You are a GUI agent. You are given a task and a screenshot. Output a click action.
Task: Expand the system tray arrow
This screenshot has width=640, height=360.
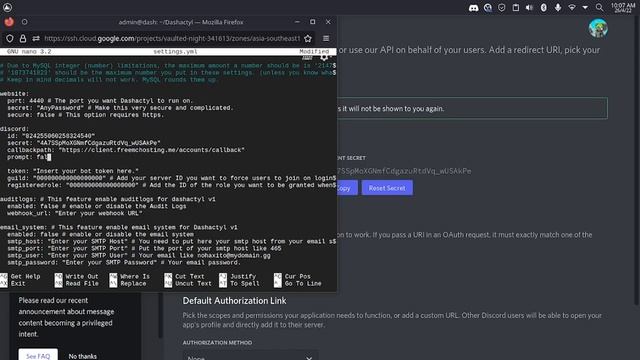tap(585, 7)
